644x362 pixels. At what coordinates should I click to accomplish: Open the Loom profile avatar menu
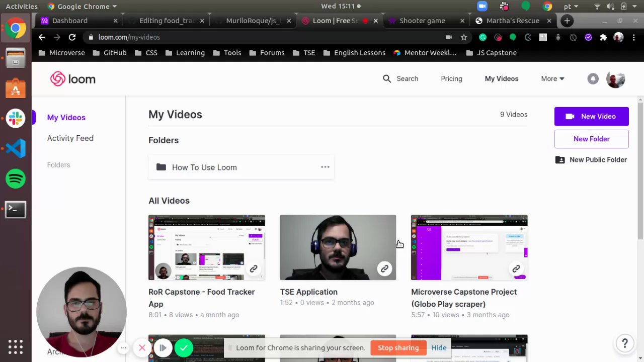click(x=616, y=79)
